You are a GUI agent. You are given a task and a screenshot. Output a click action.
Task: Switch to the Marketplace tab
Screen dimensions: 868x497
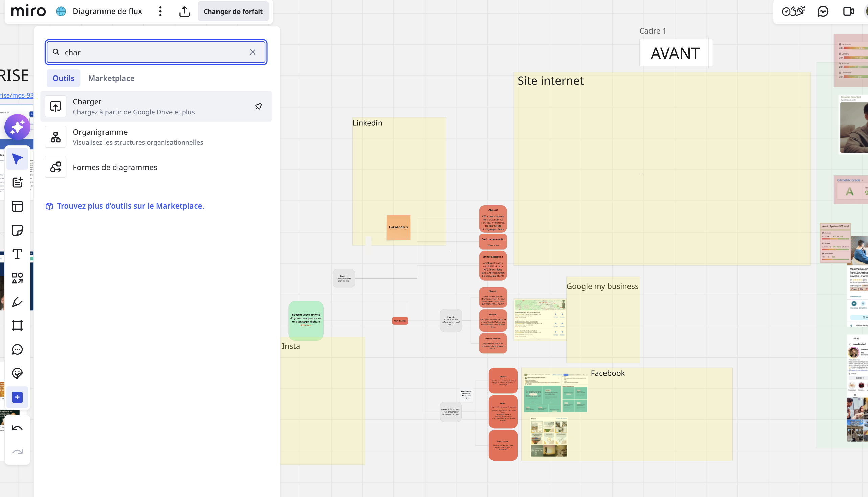tap(111, 78)
